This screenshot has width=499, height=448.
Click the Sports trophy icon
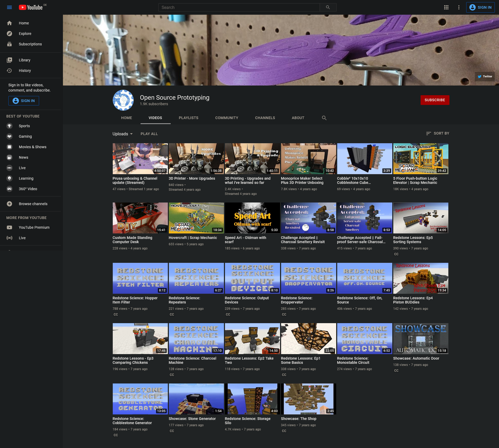coord(9,126)
